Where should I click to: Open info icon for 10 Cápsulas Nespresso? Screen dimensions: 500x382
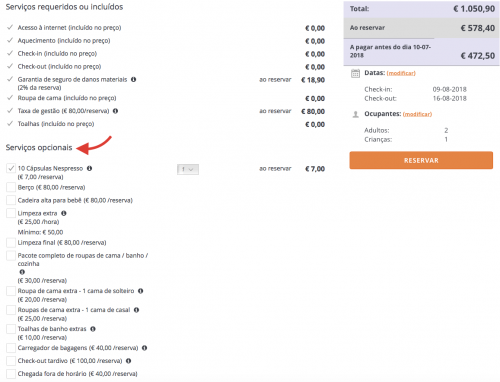coord(89,168)
